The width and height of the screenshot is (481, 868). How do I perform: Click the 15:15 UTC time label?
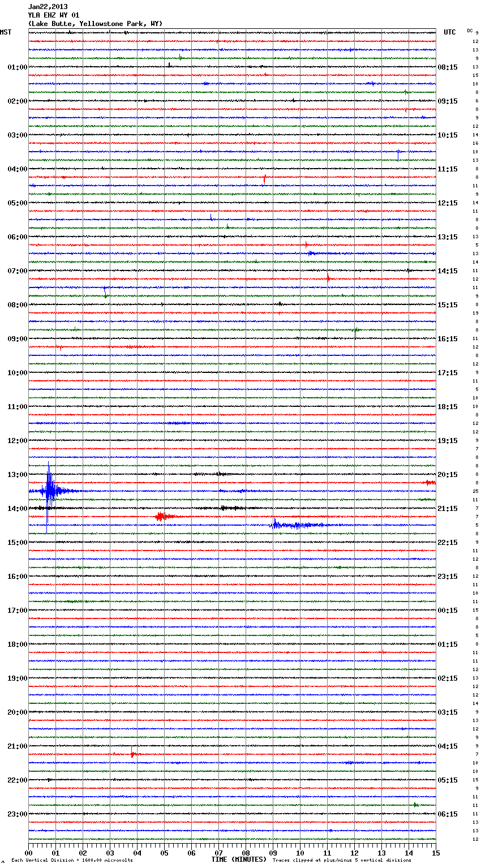(x=448, y=305)
